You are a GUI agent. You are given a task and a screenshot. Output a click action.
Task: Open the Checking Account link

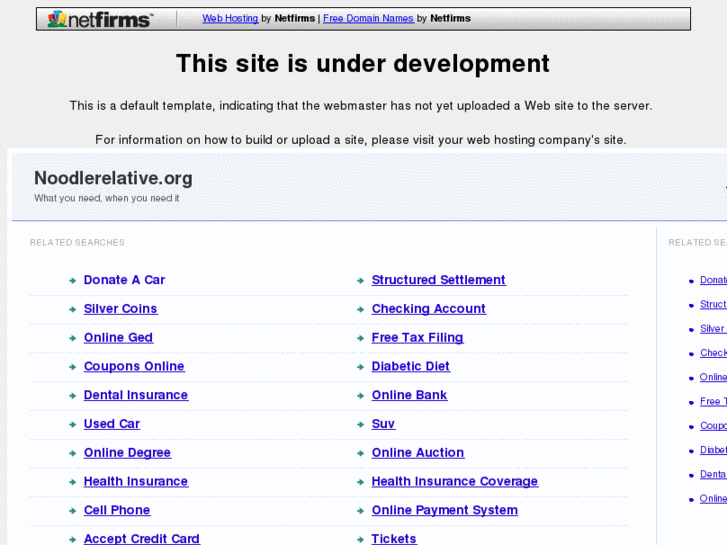[x=429, y=308]
